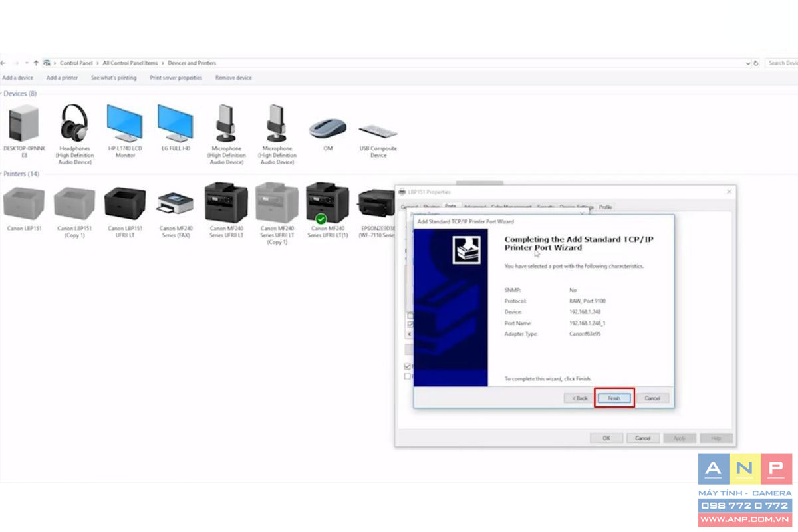Click Cancel in the TCP/IP Port Wizard

652,398
